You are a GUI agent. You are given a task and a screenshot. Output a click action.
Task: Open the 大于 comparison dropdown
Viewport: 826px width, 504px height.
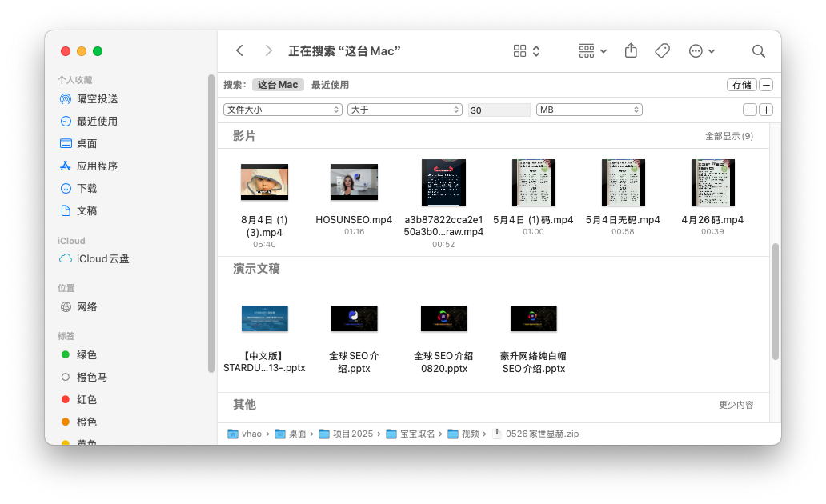pos(404,110)
